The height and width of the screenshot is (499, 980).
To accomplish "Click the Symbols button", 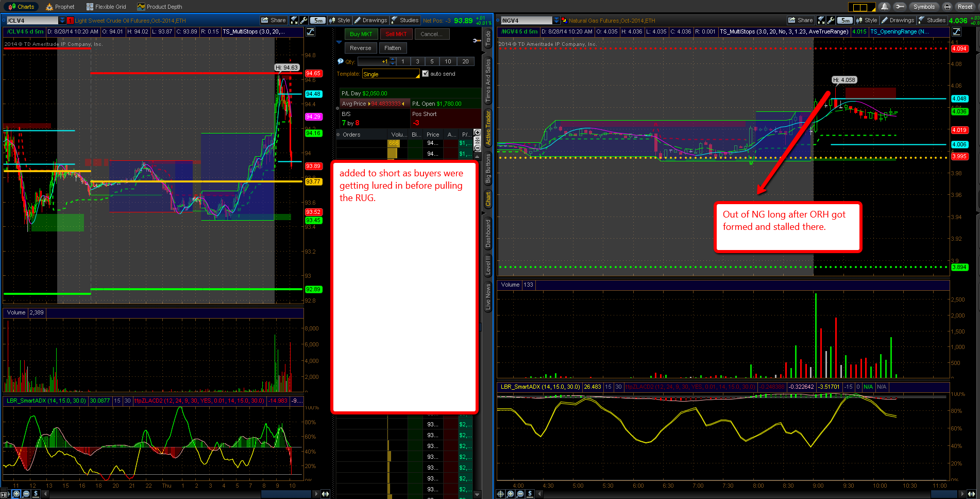I will pos(924,7).
